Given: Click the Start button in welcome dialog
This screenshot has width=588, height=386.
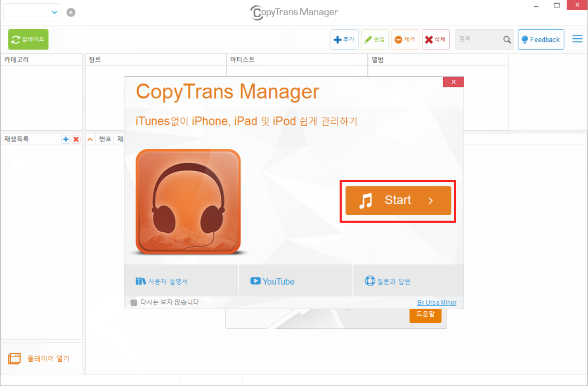Looking at the screenshot, I should point(398,200).
